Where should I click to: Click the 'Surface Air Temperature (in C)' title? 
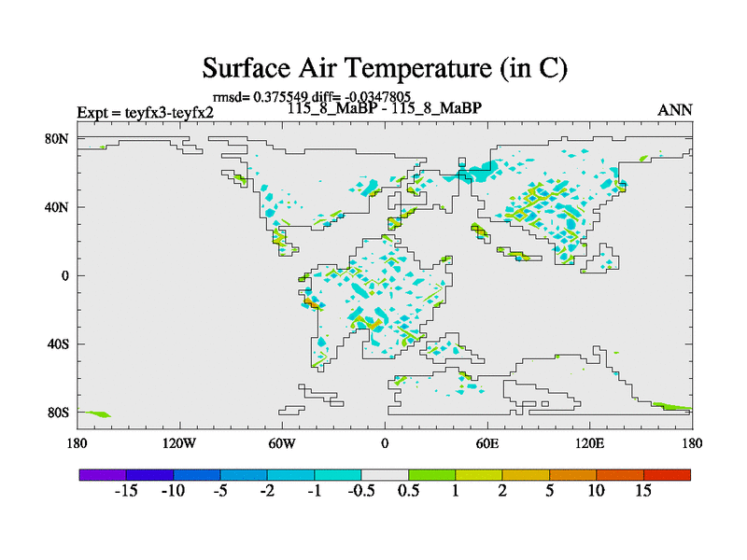(385, 67)
